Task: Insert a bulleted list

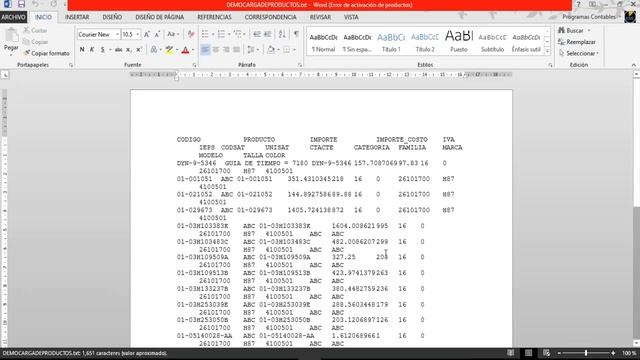Action: 205,34
